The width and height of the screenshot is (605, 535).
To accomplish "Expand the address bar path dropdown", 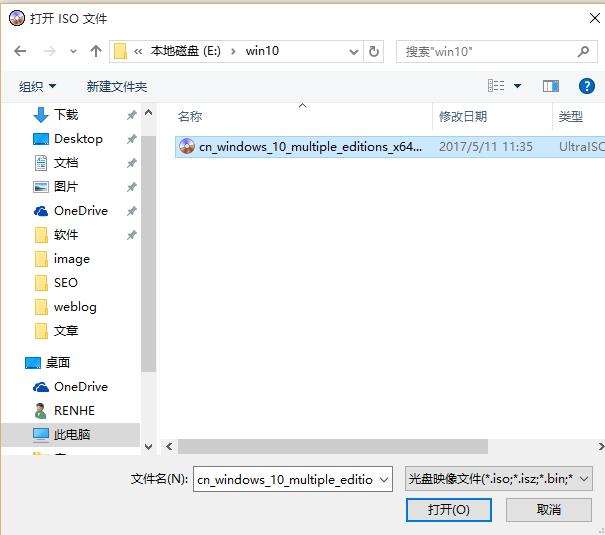I will tap(353, 51).
